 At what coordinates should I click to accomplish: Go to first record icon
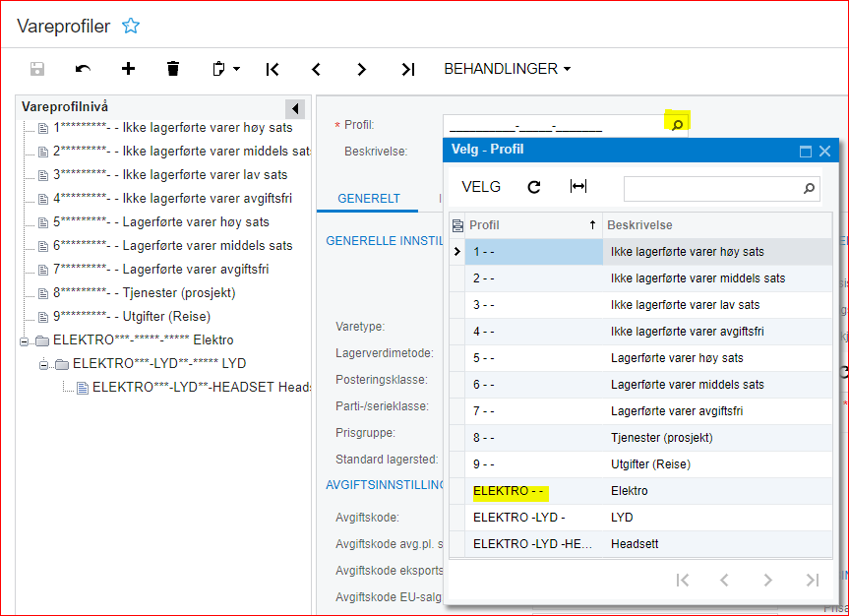(x=273, y=69)
